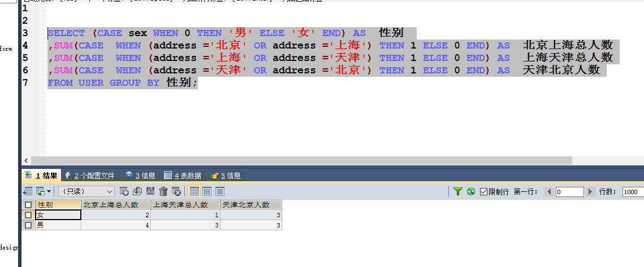The width and height of the screenshot is (644, 267).
Task: Click the editor horizontal scrollbar thumb
Action: click(x=301, y=160)
